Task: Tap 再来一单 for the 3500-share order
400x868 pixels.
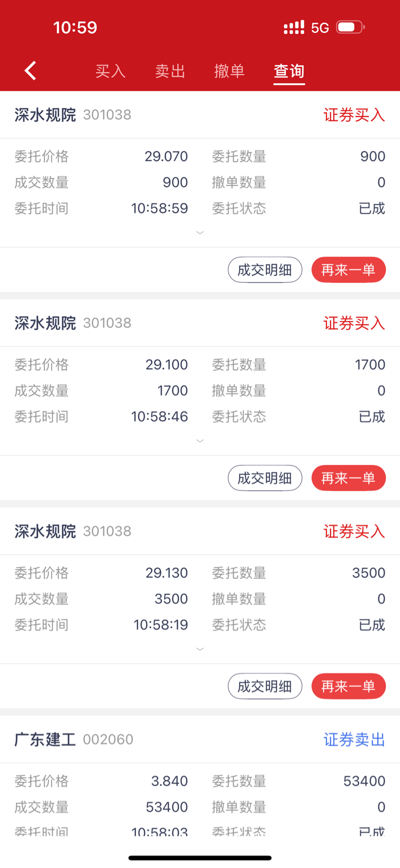Action: click(x=348, y=686)
